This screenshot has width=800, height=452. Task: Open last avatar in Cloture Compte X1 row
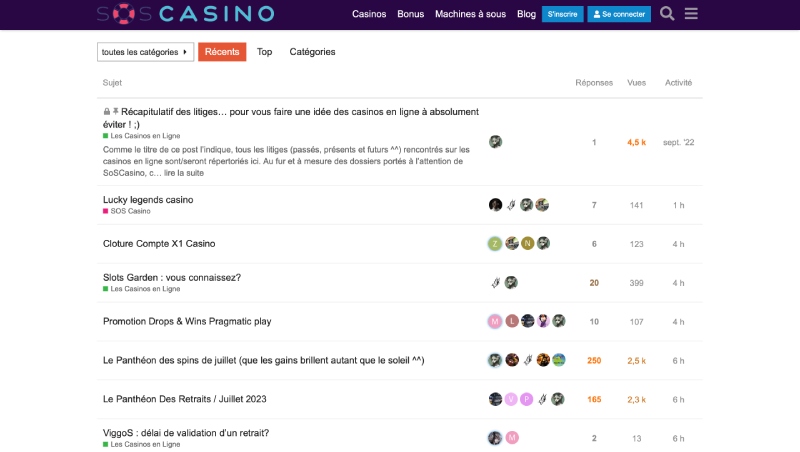pos(543,243)
